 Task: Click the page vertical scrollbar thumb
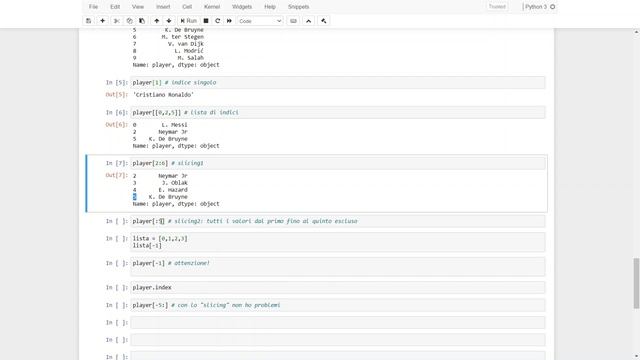[636, 283]
